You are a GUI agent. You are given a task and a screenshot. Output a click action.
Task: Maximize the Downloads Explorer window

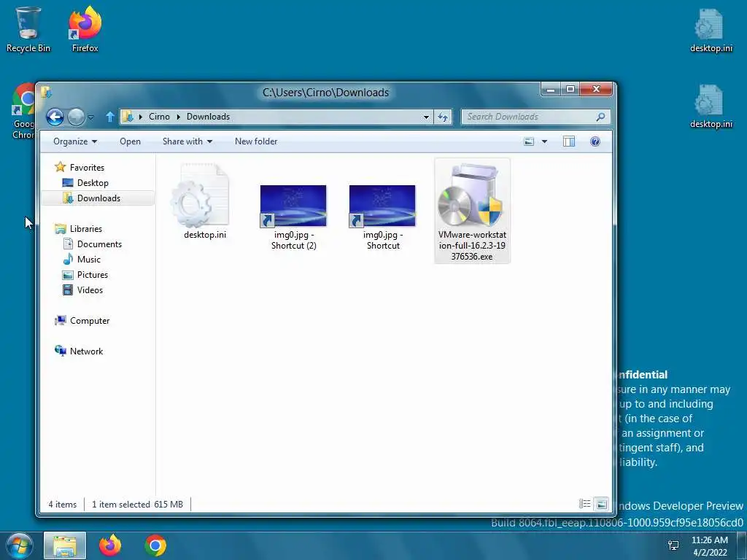coord(570,90)
